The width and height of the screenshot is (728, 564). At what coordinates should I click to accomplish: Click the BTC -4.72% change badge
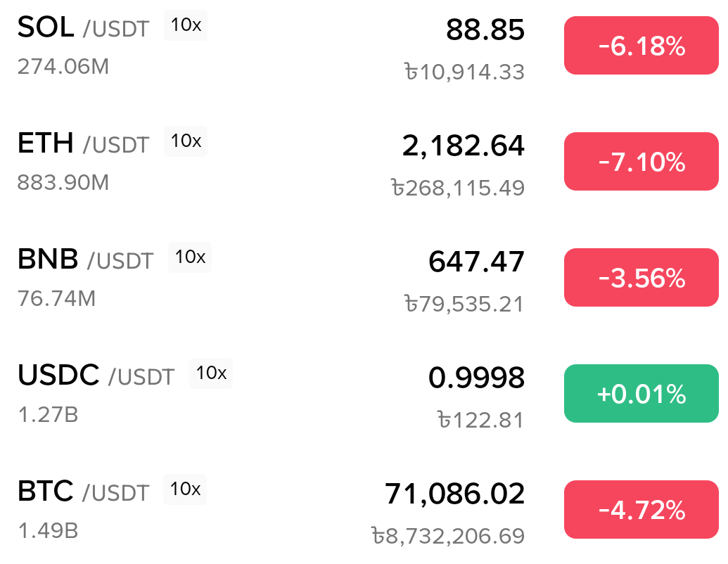641,511
